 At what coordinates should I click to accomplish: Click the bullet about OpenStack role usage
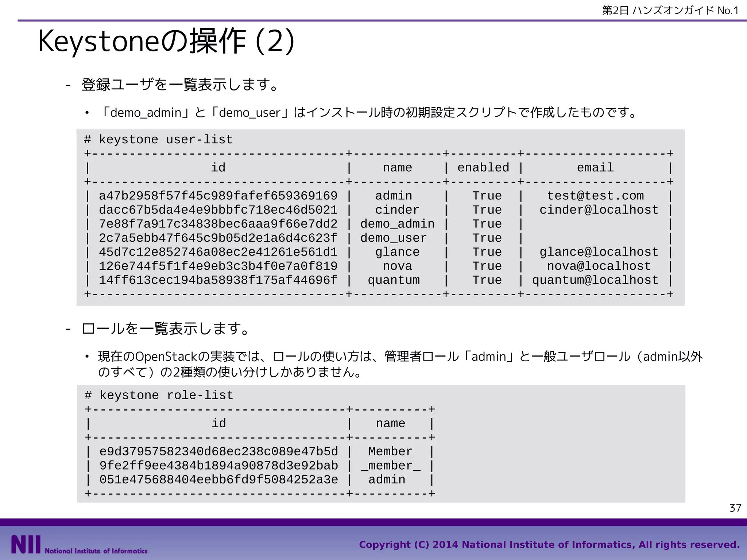tap(400, 364)
